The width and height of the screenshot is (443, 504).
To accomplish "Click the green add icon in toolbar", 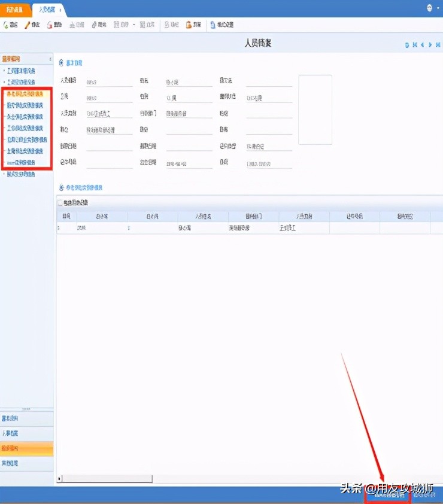I will click(x=6, y=25).
